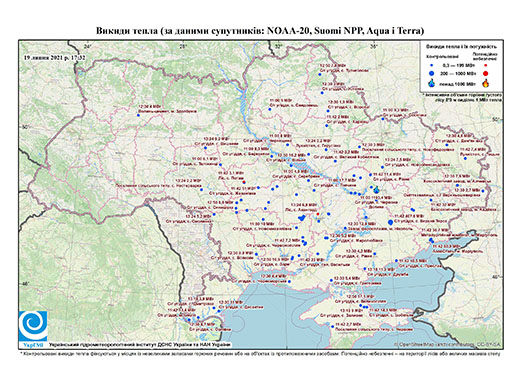Click the map title mentioning NOAA-20 satellites
The image size is (520, 368).
[x=260, y=31]
